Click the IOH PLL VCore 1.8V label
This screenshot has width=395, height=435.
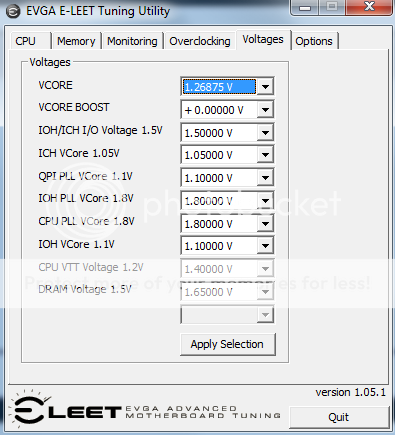pos(86,198)
